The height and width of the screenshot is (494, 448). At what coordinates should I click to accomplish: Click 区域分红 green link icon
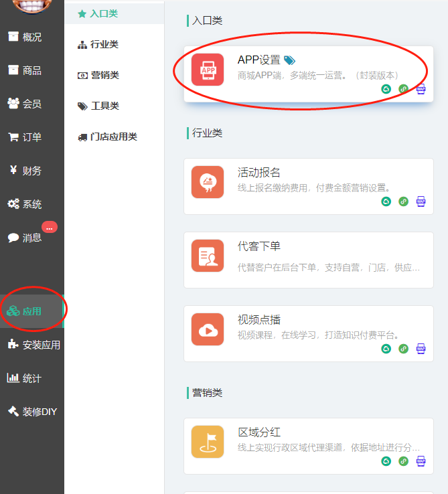pyautogui.click(x=404, y=461)
